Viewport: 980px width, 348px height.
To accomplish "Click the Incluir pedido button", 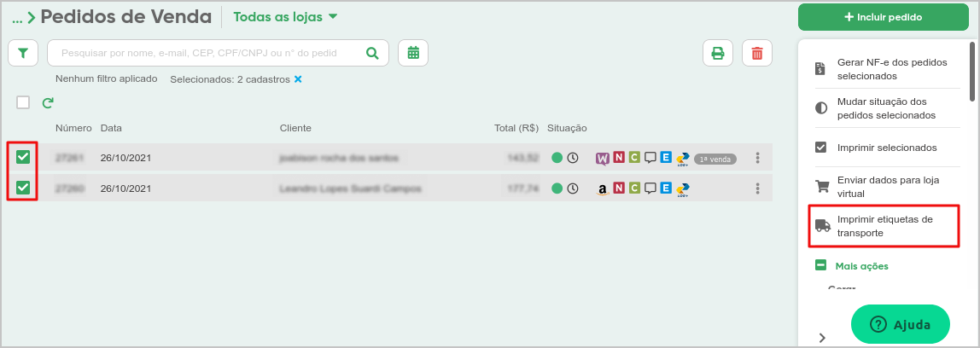I will coord(884,17).
